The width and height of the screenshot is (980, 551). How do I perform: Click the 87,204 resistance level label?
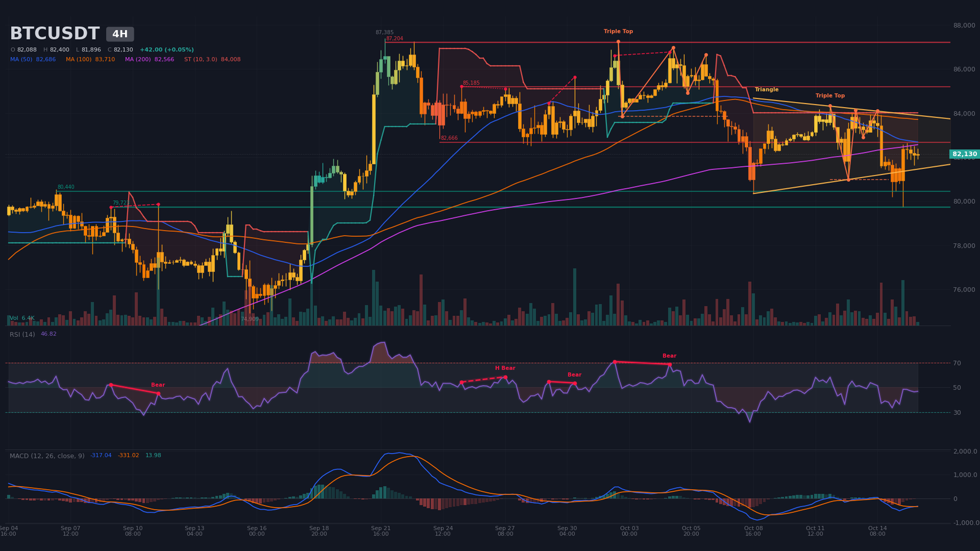(x=394, y=39)
